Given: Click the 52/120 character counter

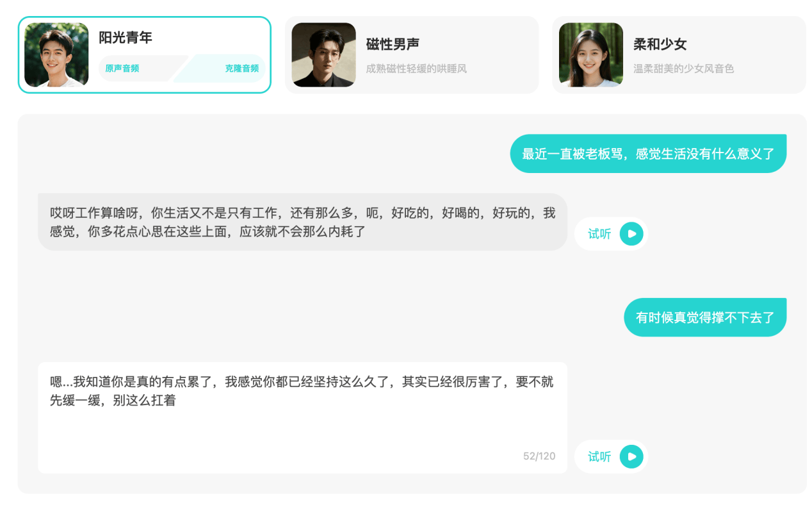Looking at the screenshot, I should pos(539,456).
